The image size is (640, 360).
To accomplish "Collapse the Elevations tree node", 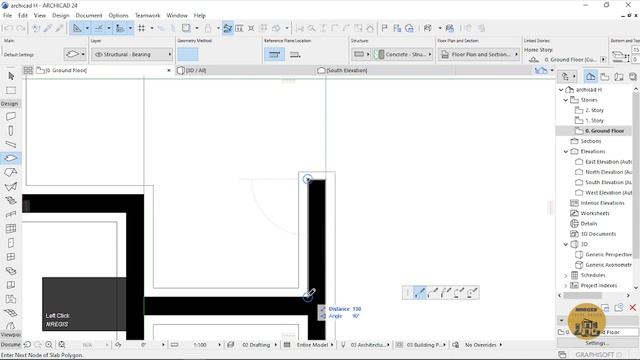I will [x=566, y=151].
